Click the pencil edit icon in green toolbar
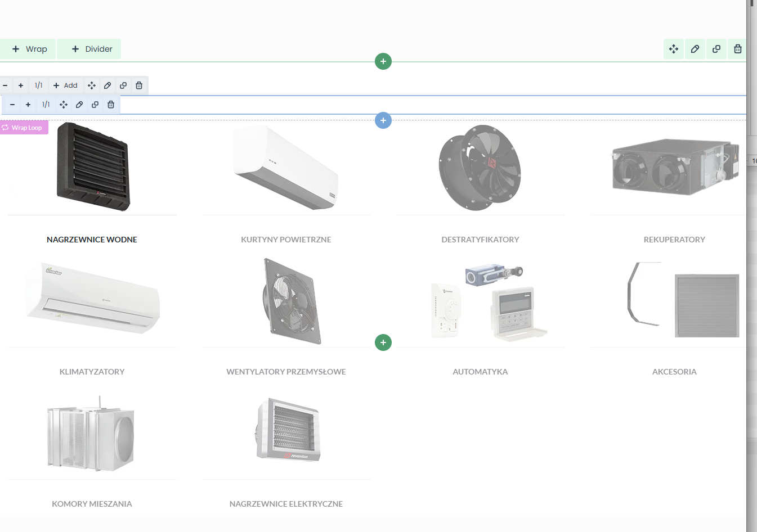The height and width of the screenshot is (532, 757). click(695, 49)
